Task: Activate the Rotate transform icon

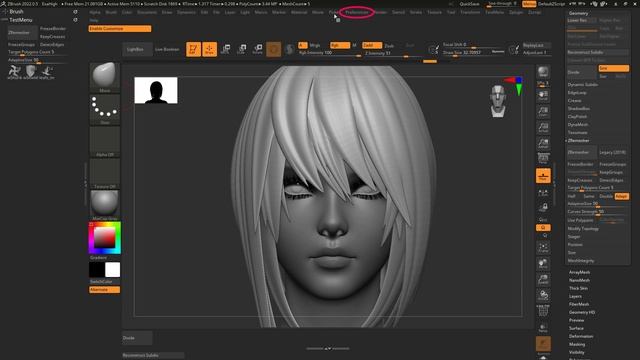Action: click(x=258, y=49)
